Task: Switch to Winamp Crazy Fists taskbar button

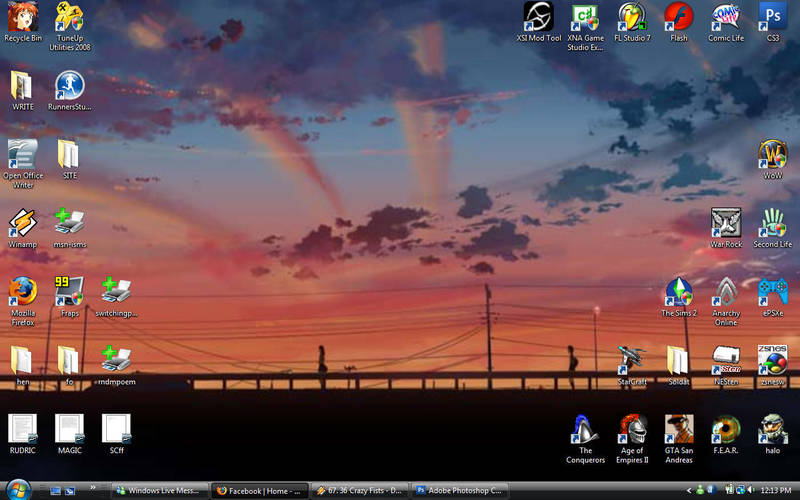Action: point(361,491)
